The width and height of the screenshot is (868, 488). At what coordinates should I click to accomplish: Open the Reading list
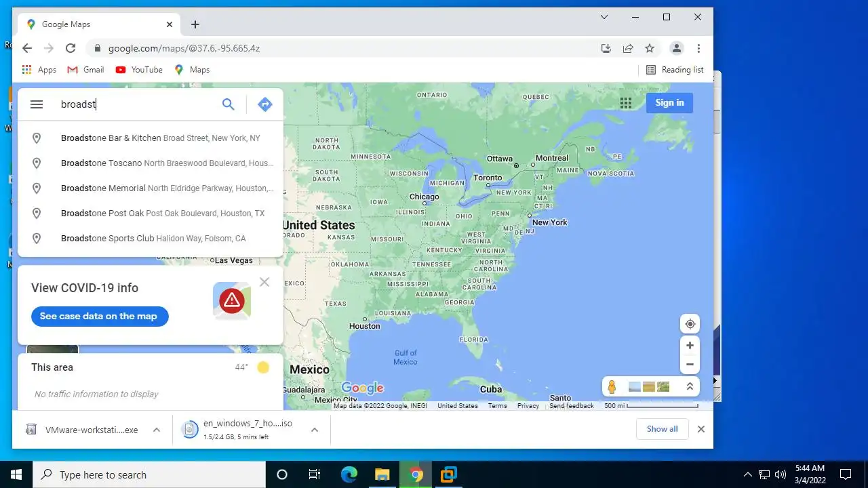pyautogui.click(x=675, y=70)
